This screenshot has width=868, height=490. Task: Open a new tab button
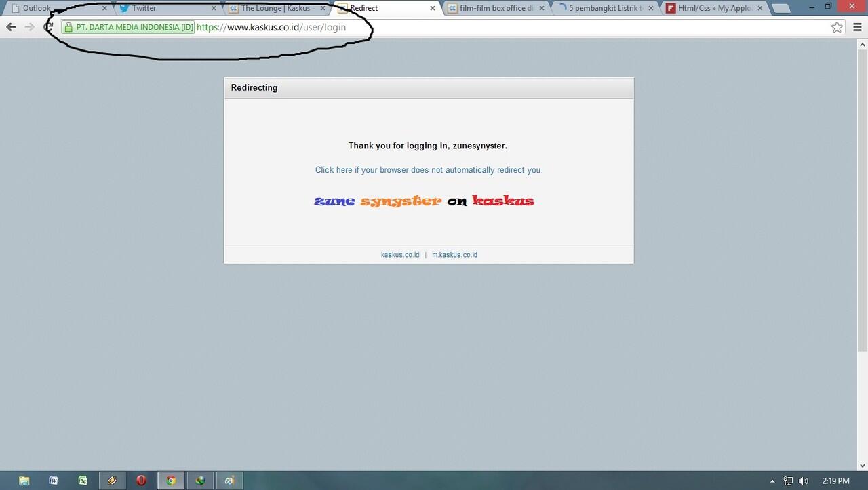[782, 9]
